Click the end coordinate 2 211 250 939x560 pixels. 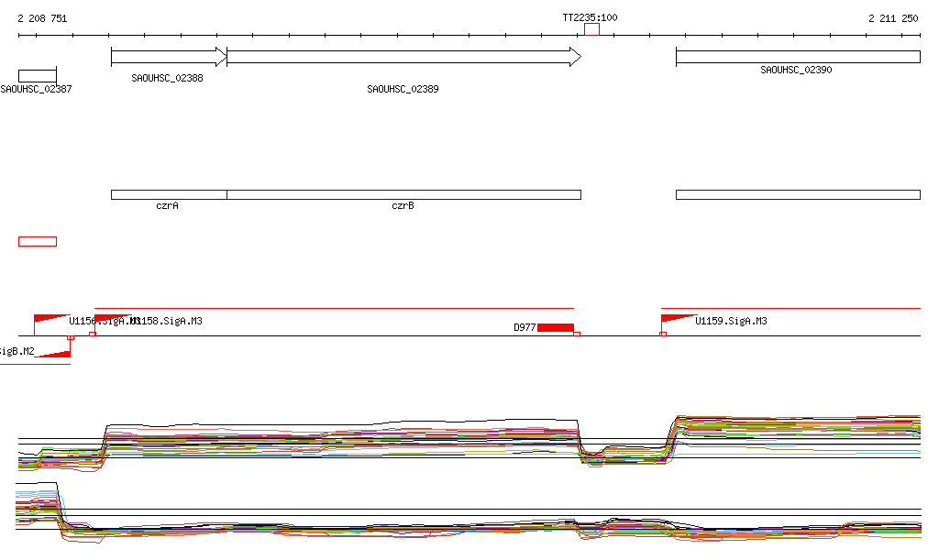(x=893, y=18)
